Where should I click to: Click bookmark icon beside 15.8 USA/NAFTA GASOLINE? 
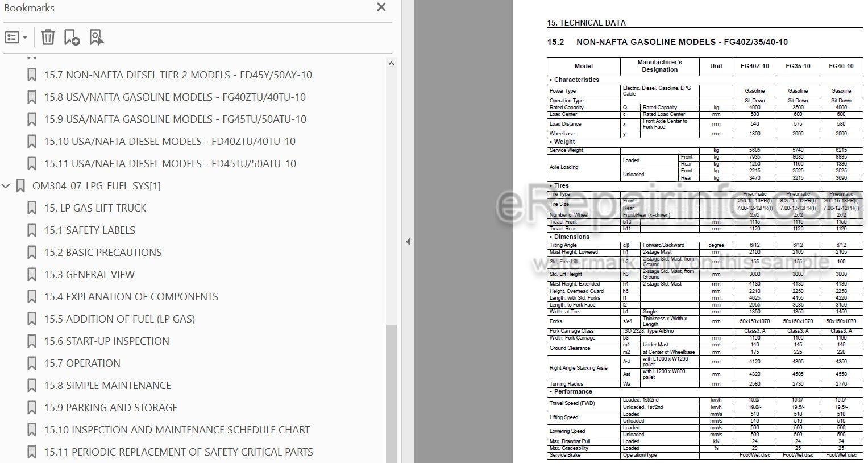click(32, 97)
